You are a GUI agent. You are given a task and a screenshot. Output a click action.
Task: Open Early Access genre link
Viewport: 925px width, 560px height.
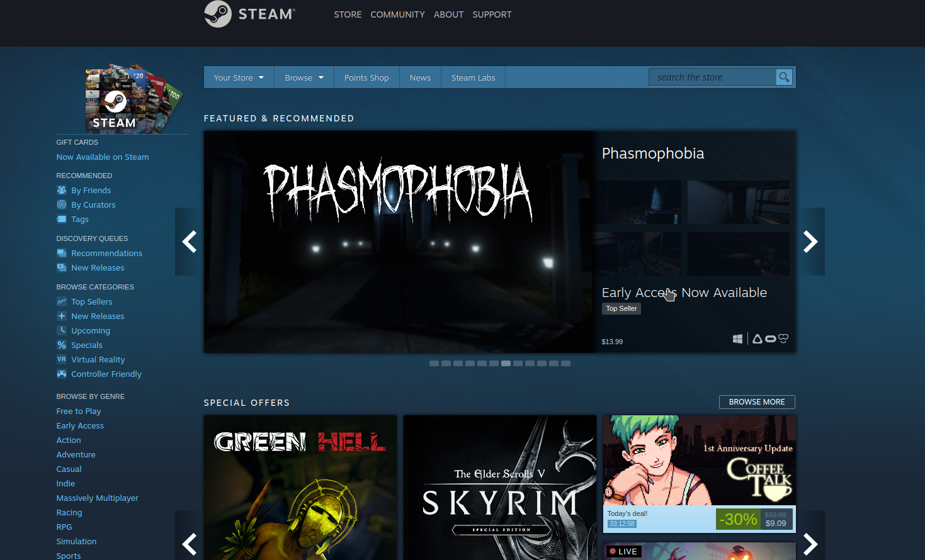[80, 425]
